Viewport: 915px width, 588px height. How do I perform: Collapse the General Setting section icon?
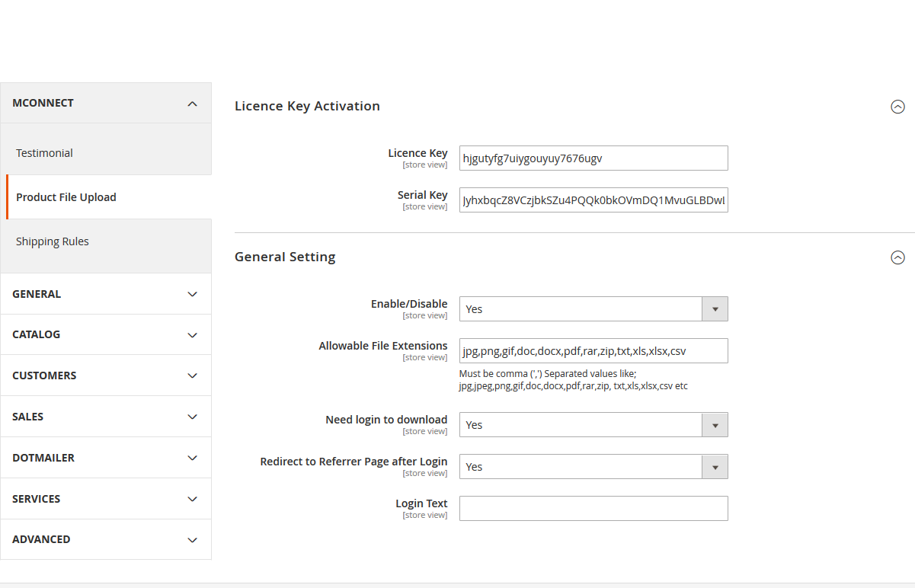[897, 257]
